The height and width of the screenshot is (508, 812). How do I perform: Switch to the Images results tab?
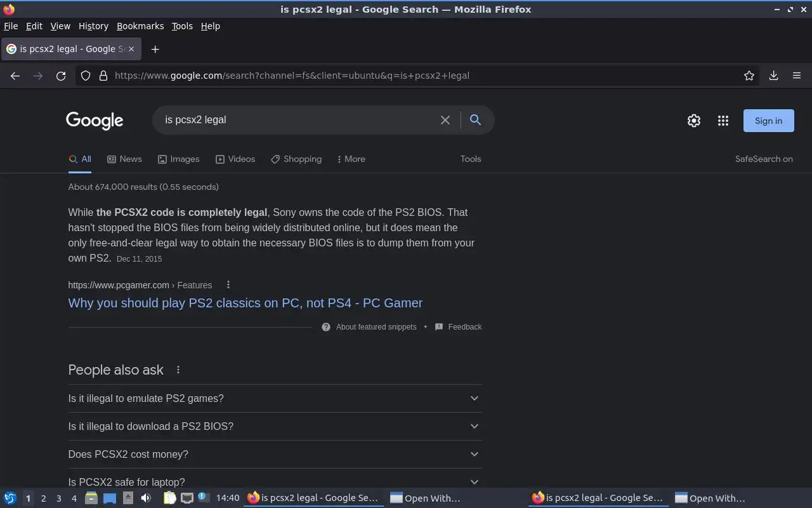tap(179, 159)
